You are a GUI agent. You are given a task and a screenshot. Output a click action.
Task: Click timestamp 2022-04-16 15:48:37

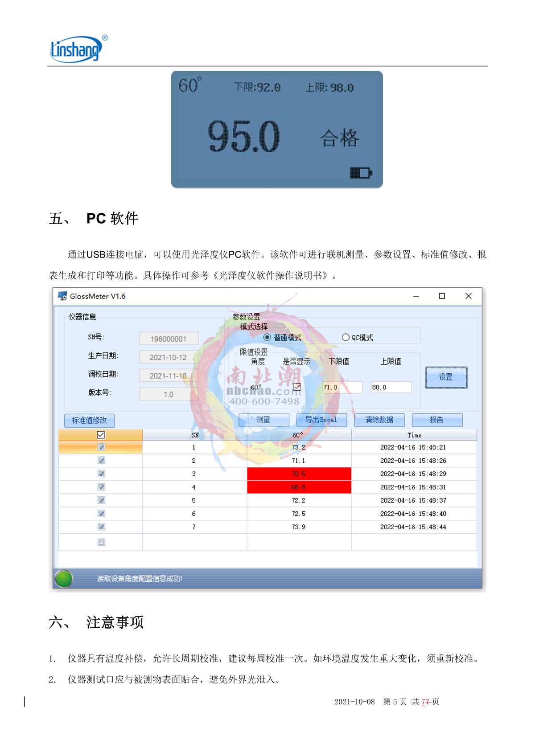tap(413, 500)
